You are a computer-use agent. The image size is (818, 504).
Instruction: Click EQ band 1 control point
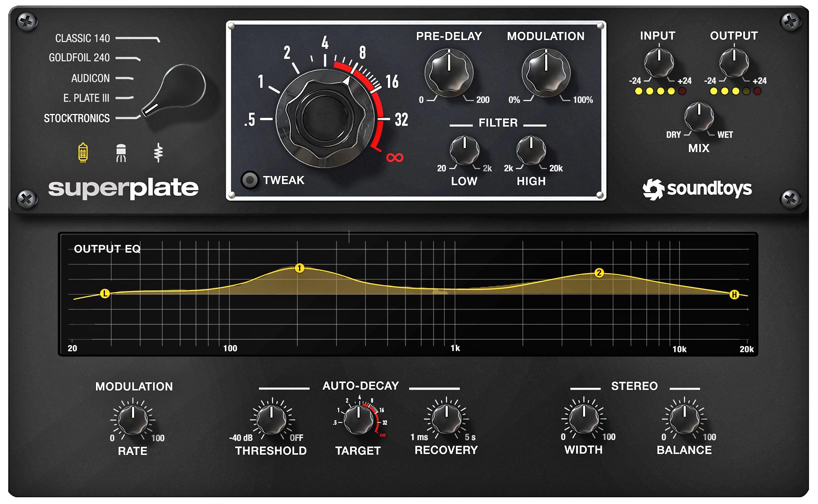click(x=300, y=269)
